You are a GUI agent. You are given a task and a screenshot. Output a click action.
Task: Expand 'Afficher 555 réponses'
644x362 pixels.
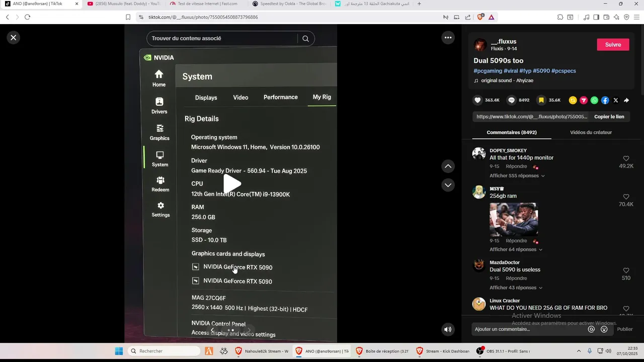517,175
